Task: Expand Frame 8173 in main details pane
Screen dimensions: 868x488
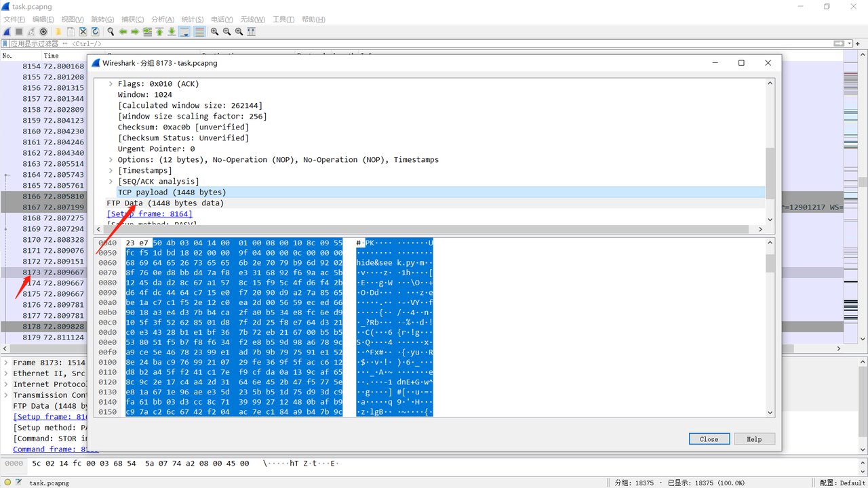Action: coord(6,363)
